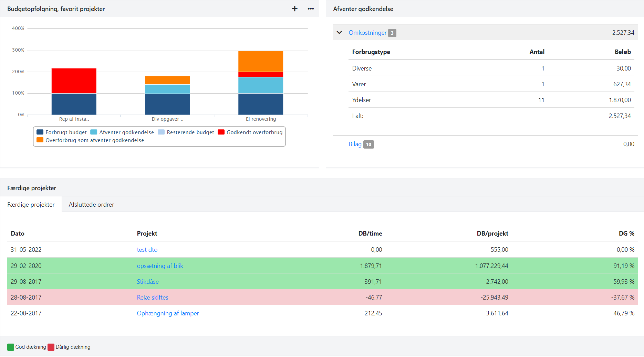Open the Omkostninger link
Image resolution: width=644 pixels, height=357 pixels.
(x=367, y=33)
